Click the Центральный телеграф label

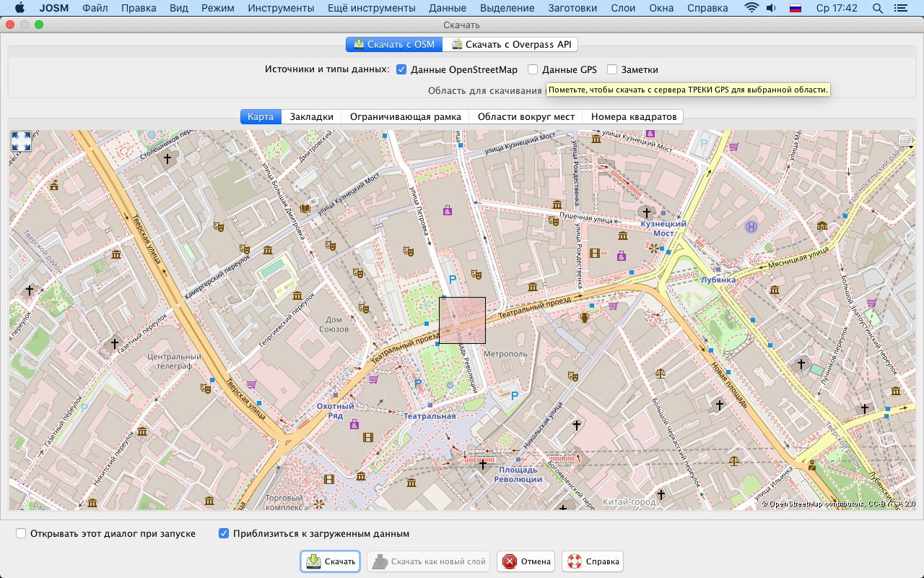pos(173,361)
